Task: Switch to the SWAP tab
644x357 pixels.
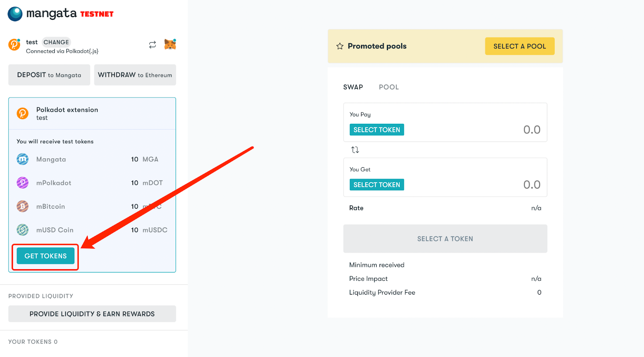Action: click(353, 87)
